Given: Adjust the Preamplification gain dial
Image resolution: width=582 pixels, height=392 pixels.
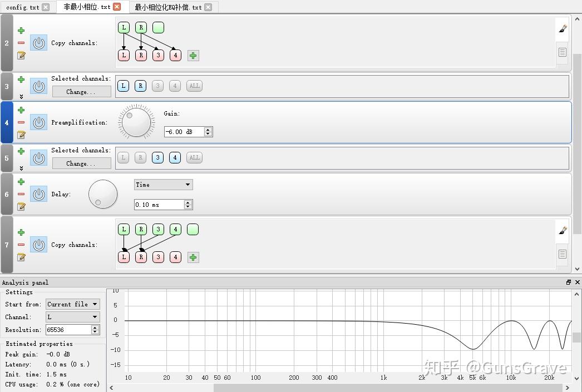Looking at the screenshot, I should [136, 122].
